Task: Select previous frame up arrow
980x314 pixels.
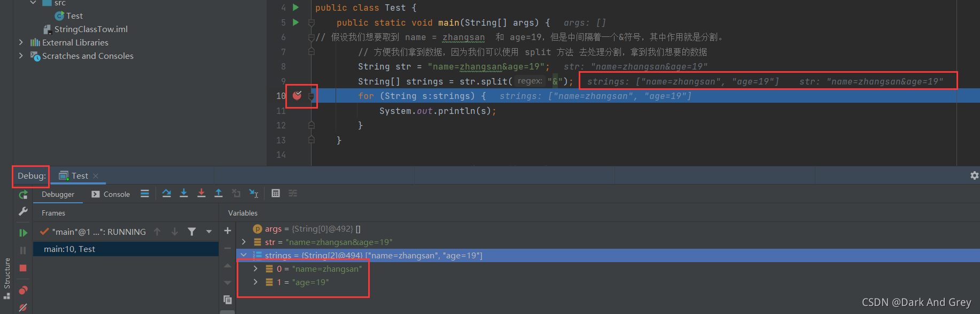Action: click(x=157, y=232)
